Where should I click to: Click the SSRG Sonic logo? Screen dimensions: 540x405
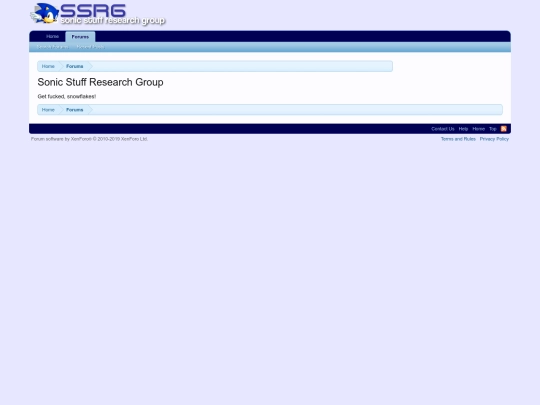(x=98, y=14)
